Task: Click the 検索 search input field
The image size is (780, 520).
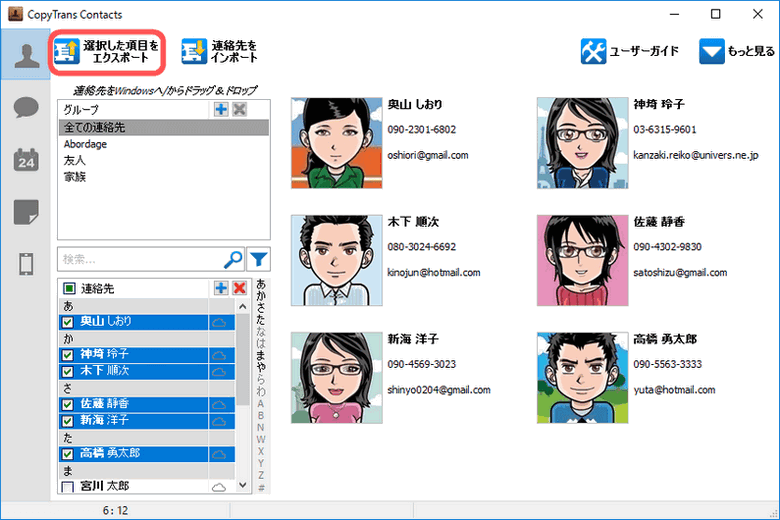Action: pyautogui.click(x=140, y=260)
